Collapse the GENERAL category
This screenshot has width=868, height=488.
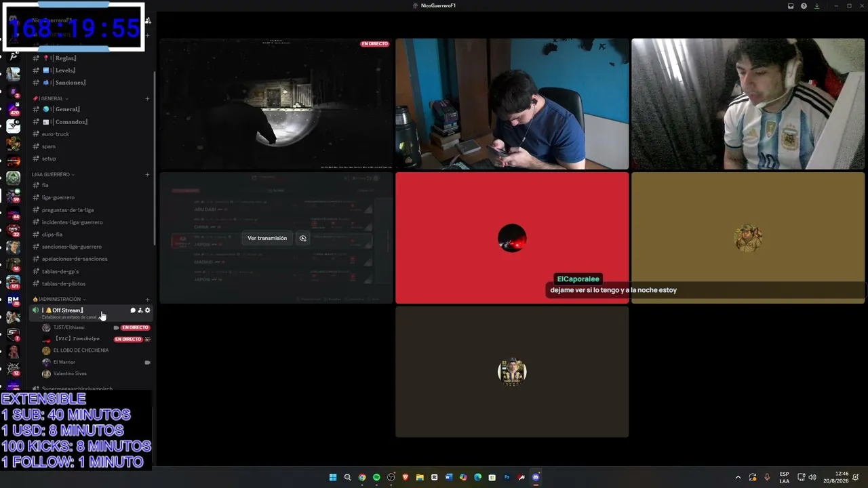coord(51,98)
